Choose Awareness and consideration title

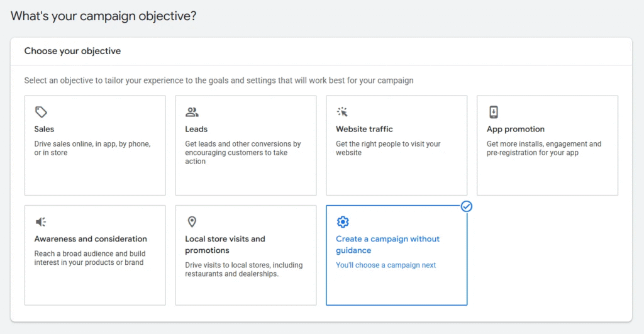point(91,239)
